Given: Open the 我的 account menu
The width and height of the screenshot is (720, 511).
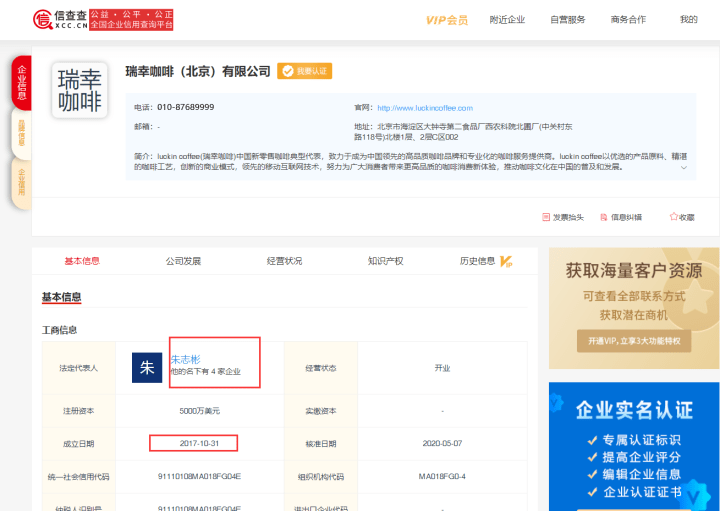Looking at the screenshot, I should 689,19.
